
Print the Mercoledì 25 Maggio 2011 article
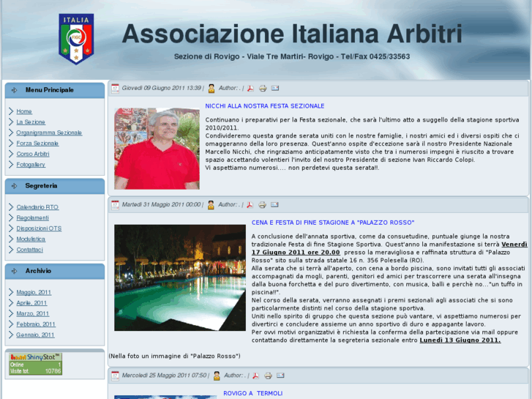pyautogui.click(x=268, y=376)
